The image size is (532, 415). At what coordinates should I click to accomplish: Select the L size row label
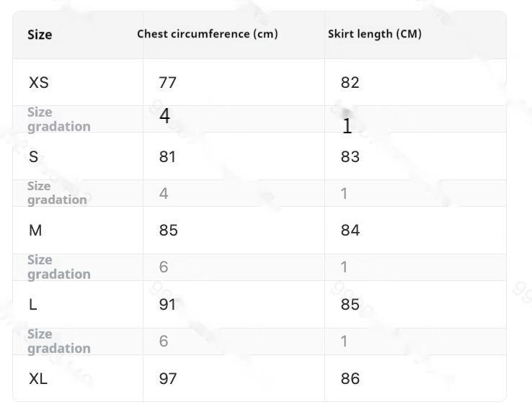tap(32, 305)
